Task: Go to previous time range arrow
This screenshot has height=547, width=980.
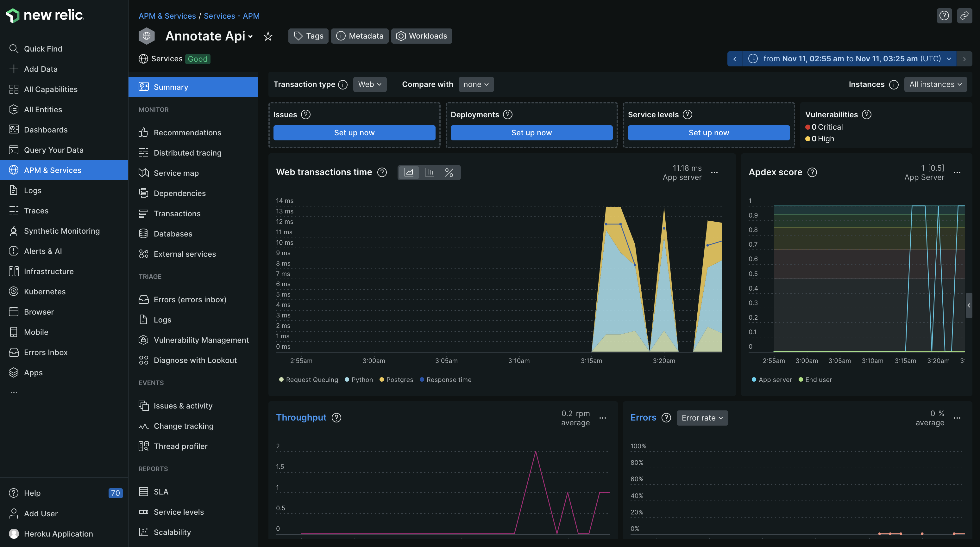Action: [x=735, y=59]
